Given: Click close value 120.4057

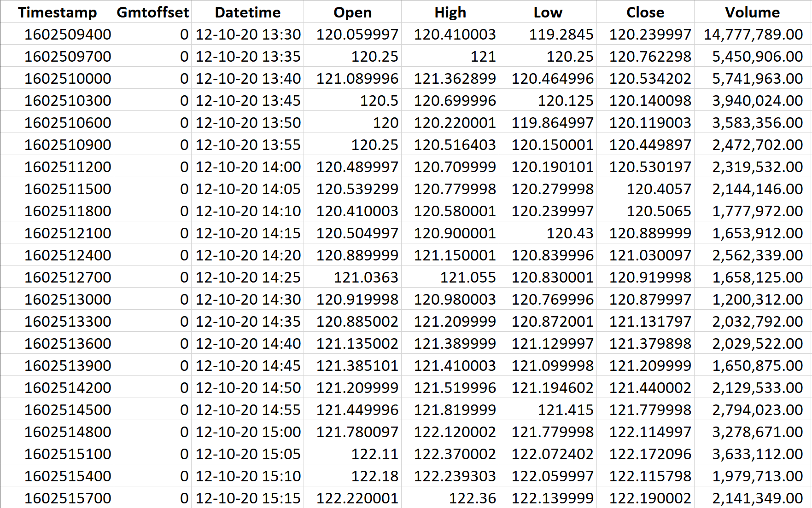Looking at the screenshot, I should [646, 189].
